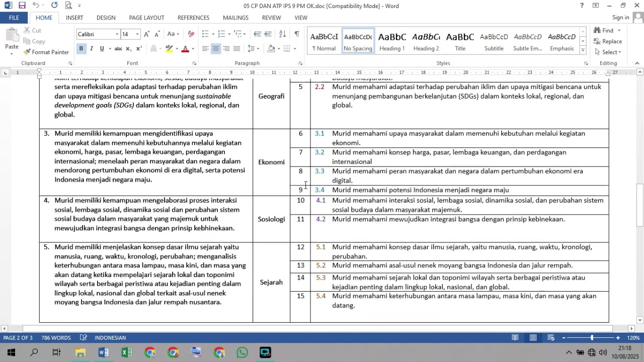Screen dimensions: 644x362
Task: Toggle Italic formatting
Action: tap(92, 49)
